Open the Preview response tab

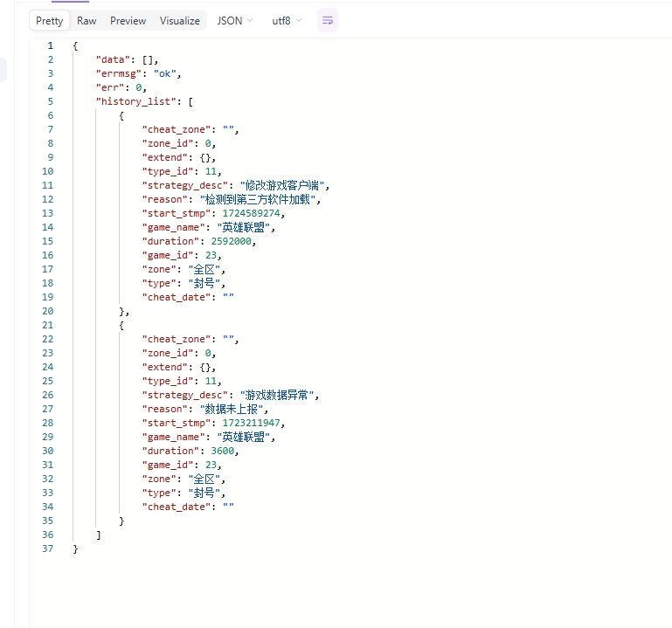128,21
